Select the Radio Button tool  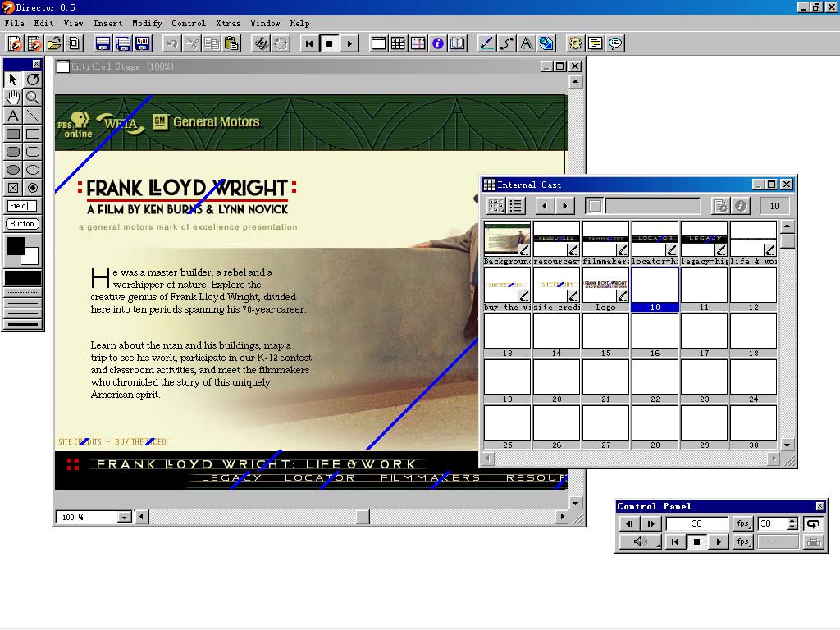33,188
